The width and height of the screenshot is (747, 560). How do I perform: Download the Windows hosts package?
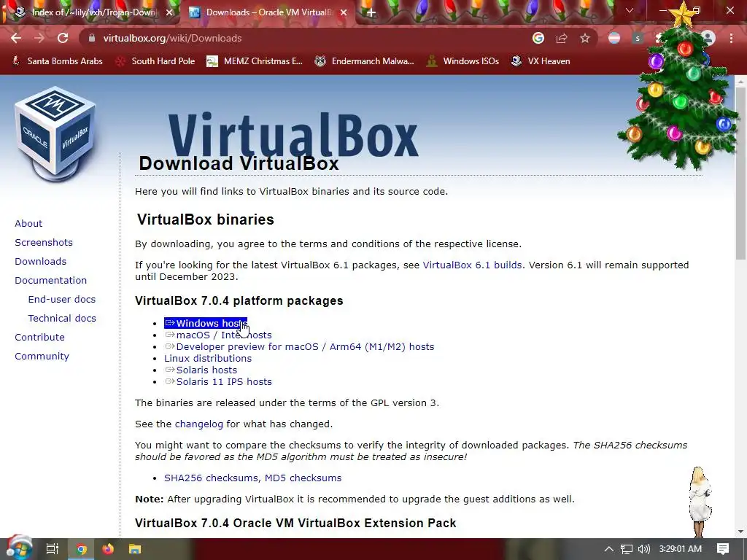click(x=206, y=323)
